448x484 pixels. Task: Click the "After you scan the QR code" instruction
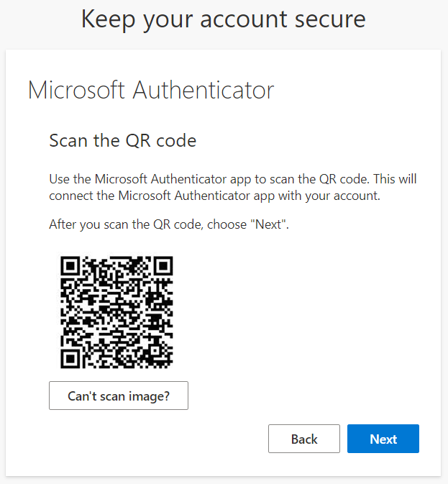tap(169, 224)
